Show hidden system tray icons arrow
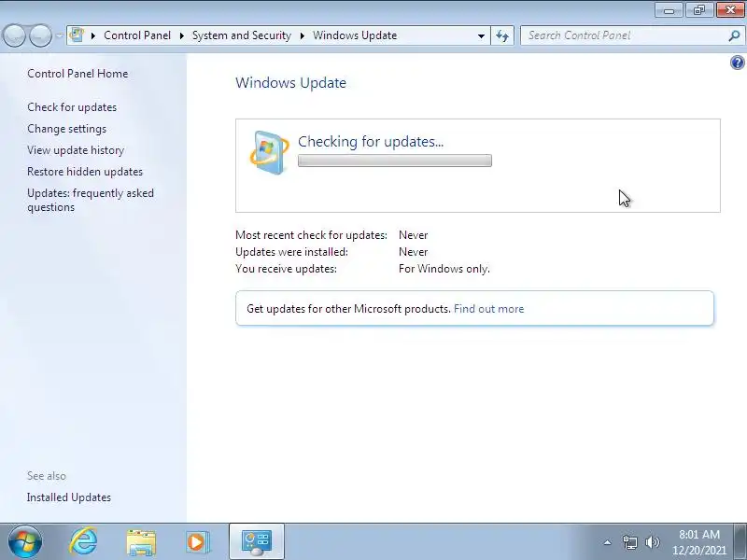 (x=608, y=542)
